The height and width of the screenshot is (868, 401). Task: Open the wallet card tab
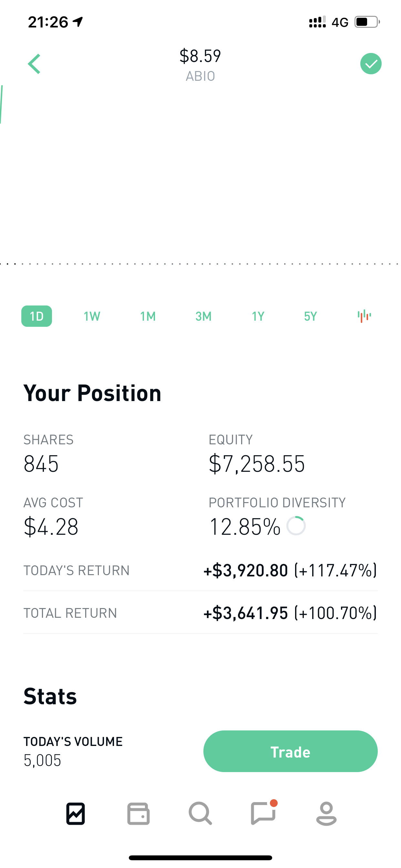(x=138, y=813)
